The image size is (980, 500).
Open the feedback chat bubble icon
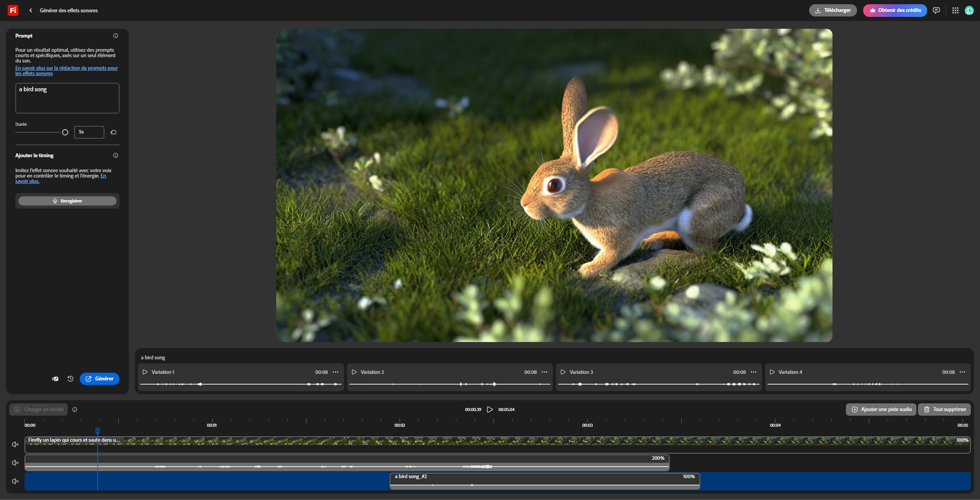point(936,10)
